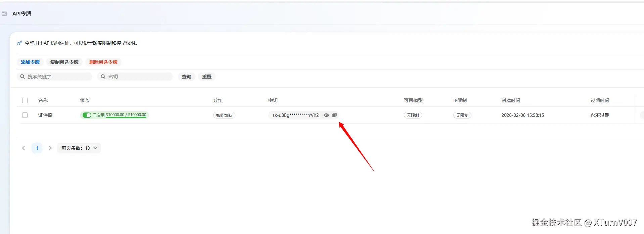Click the 永不过期 expiry cell
Screen dimensions: 644x234
(x=600, y=115)
